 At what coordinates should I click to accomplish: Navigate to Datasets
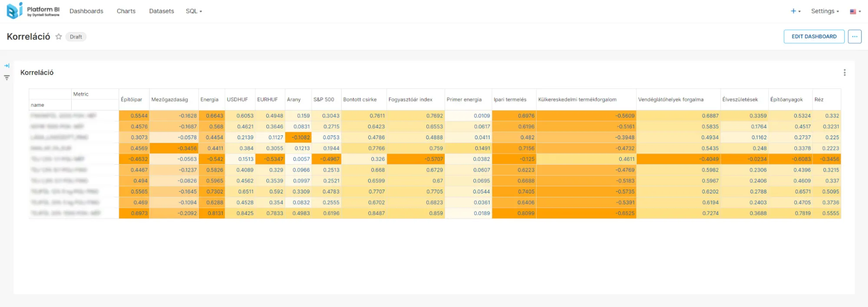point(162,11)
